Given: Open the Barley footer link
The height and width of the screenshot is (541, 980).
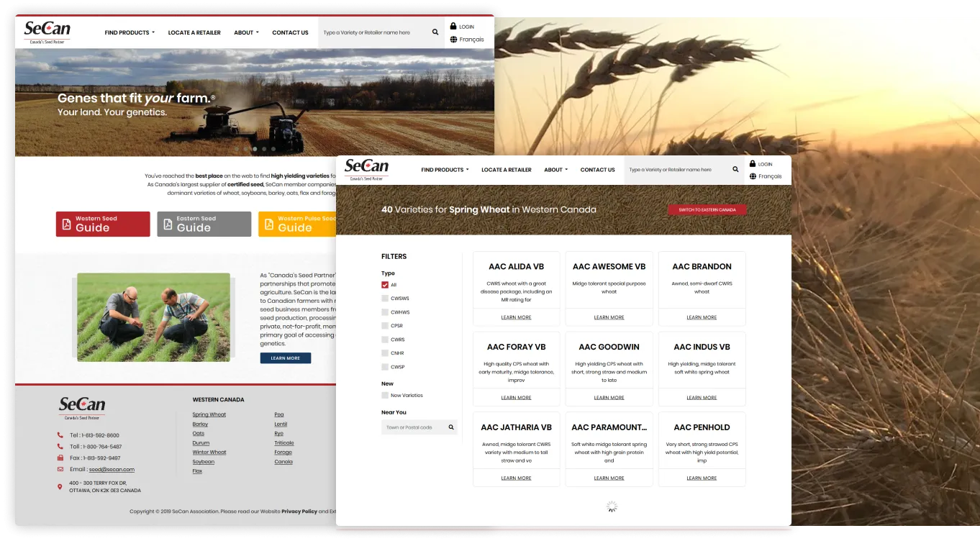Looking at the screenshot, I should click(200, 424).
